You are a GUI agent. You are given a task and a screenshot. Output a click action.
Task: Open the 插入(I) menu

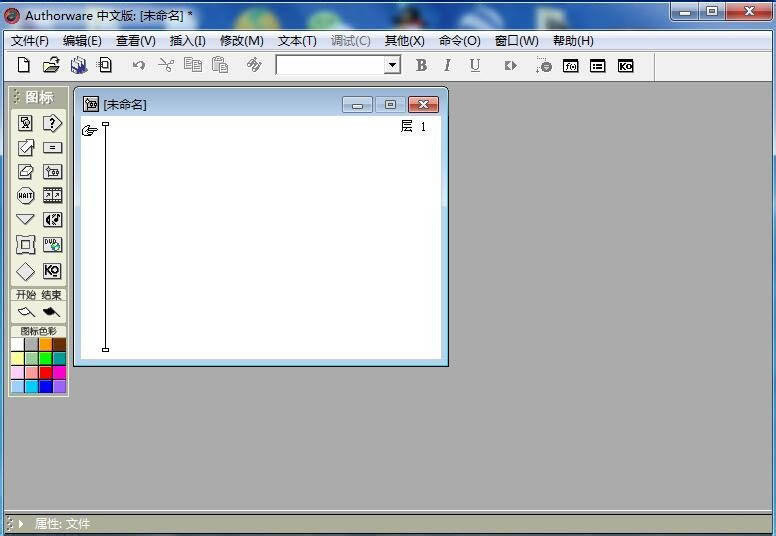(x=187, y=41)
